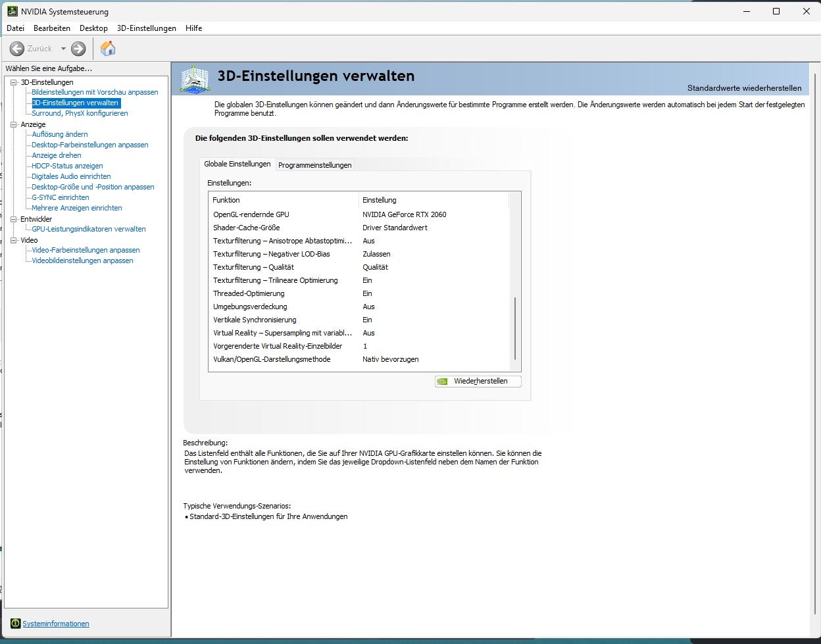Select Texturfilterung – Qualität row
The image size is (821, 644).
359,267
